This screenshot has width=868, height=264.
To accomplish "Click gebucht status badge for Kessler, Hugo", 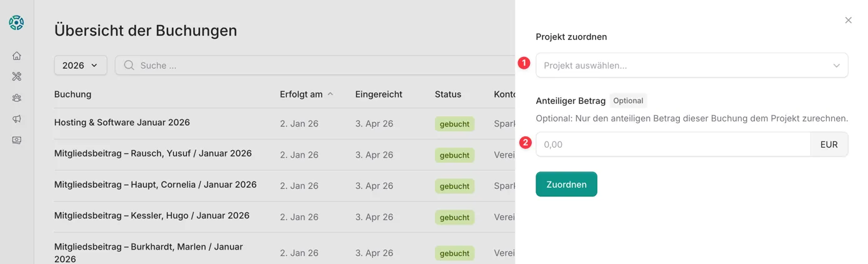I will 454,218.
